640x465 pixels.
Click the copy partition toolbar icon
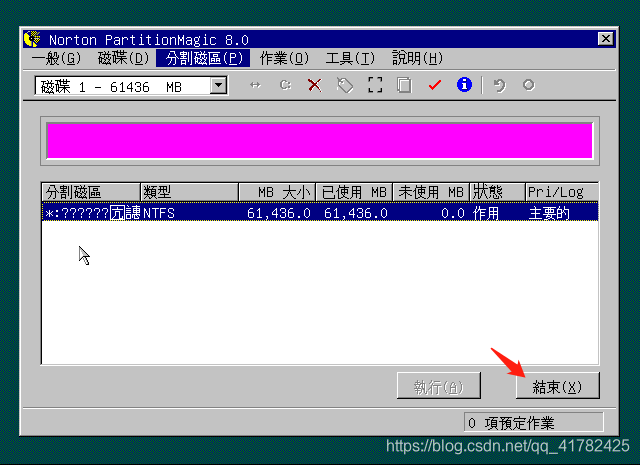coord(404,85)
